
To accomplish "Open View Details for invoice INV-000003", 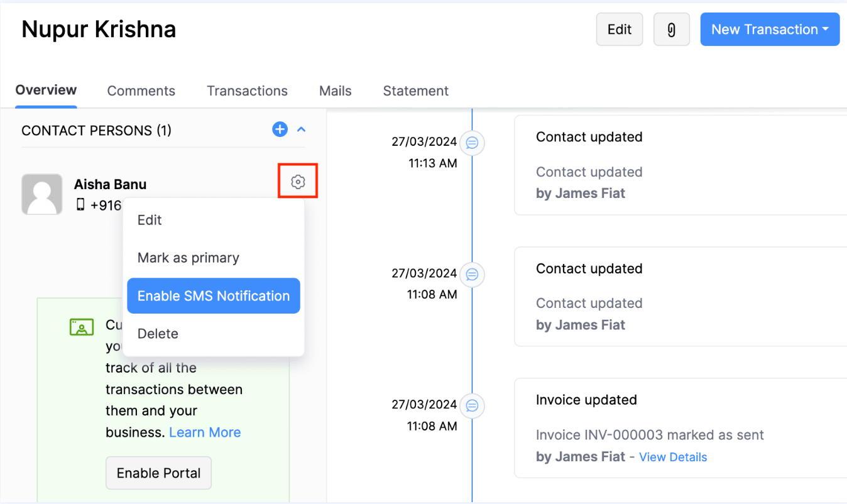I will click(673, 457).
